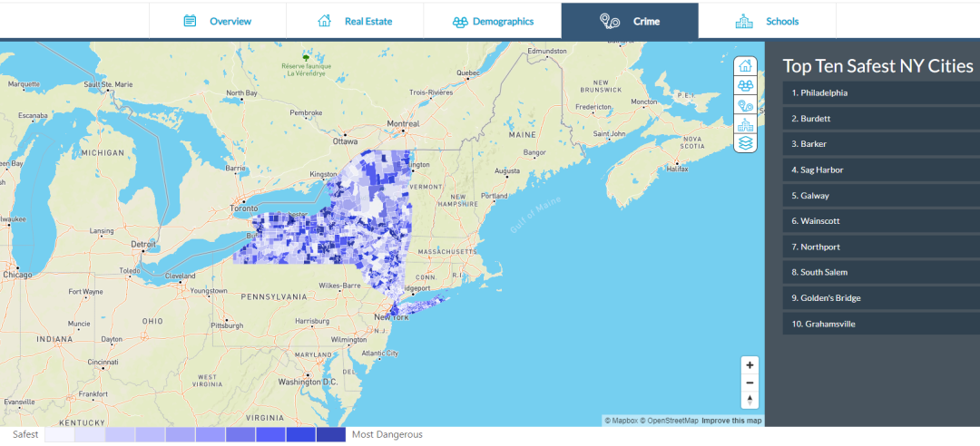Click the Washington D.C. label on the map
Screen dimensions: 980x446
(309, 382)
